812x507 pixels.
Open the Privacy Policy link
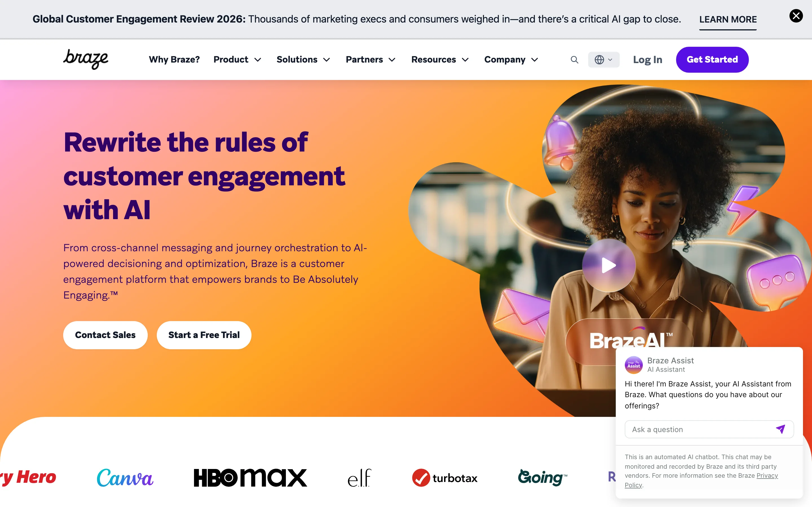click(701, 480)
